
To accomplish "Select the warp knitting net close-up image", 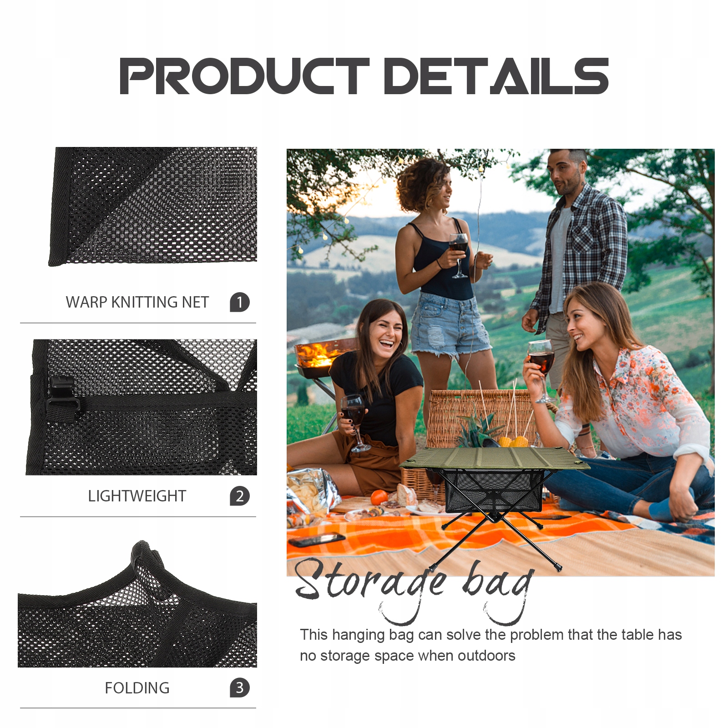I will pos(152,206).
